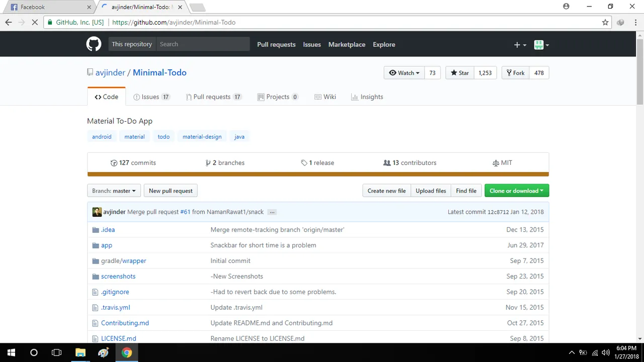The width and height of the screenshot is (644, 362).
Task: Click New pull request button
Action: 171,191
